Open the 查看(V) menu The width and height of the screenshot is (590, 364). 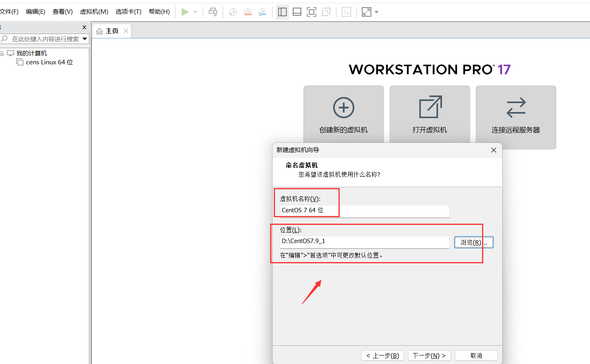click(x=63, y=12)
